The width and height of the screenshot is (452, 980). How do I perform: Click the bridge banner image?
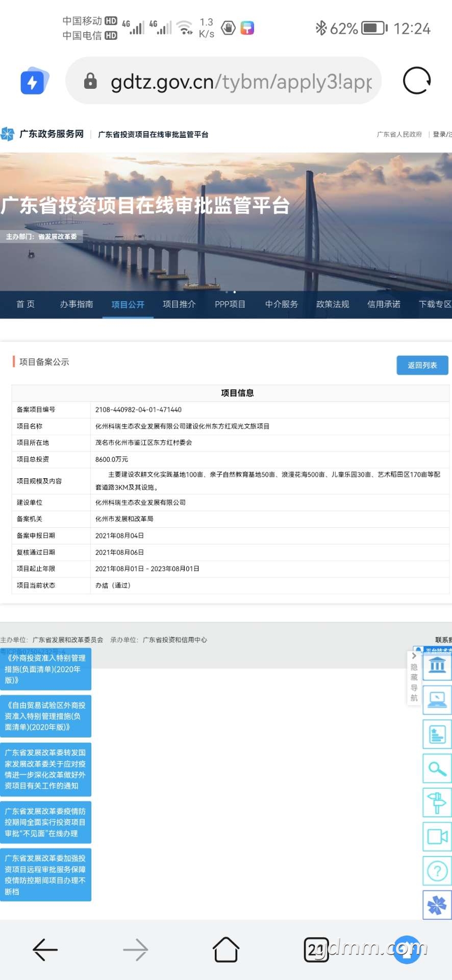click(x=226, y=222)
